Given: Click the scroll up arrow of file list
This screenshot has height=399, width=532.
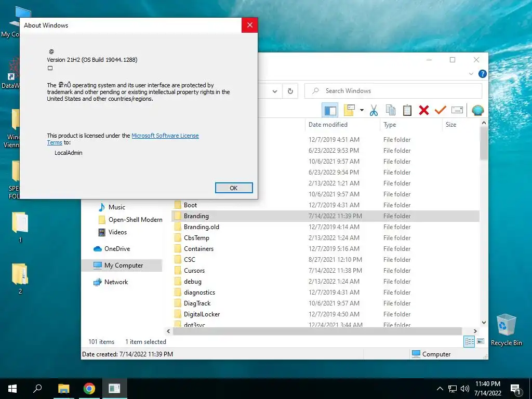Looking at the screenshot, I should pyautogui.click(x=484, y=123).
